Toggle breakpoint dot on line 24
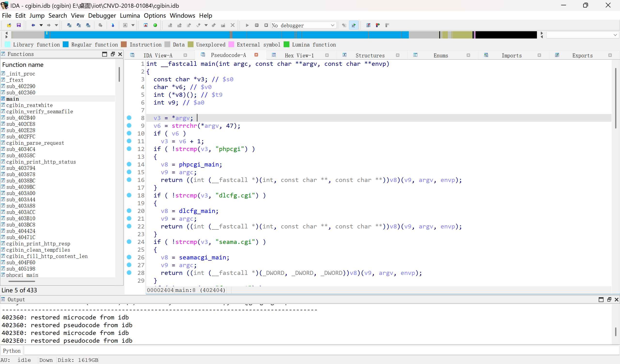Image resolution: width=620 pixels, height=364 pixels. click(129, 242)
